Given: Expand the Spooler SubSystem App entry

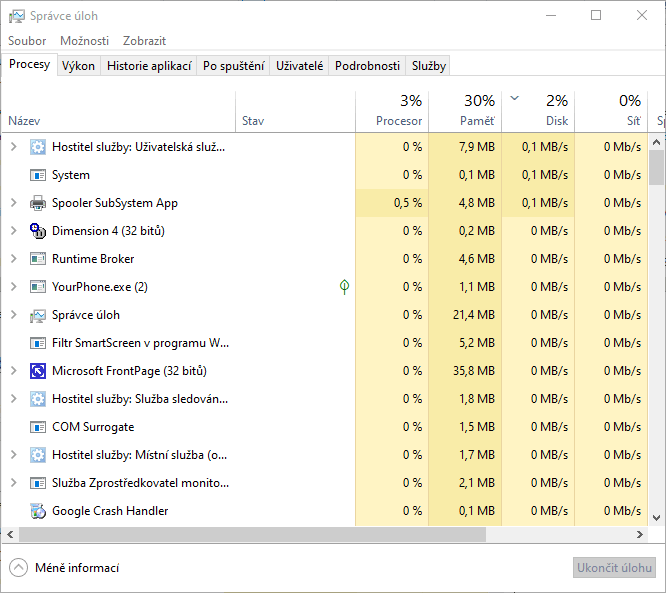Looking at the screenshot, I should tap(13, 203).
